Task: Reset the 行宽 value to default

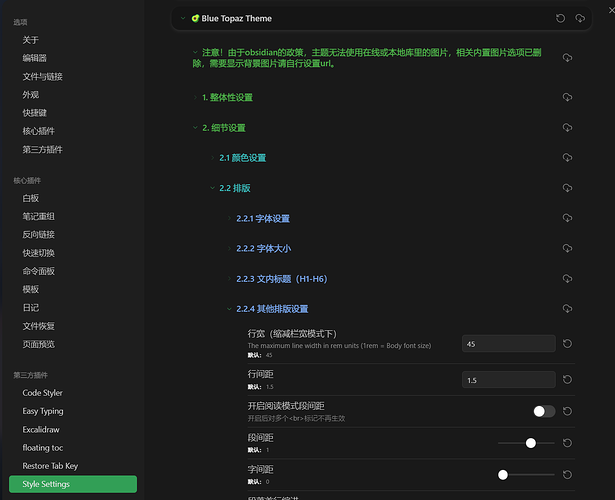Action: (567, 344)
